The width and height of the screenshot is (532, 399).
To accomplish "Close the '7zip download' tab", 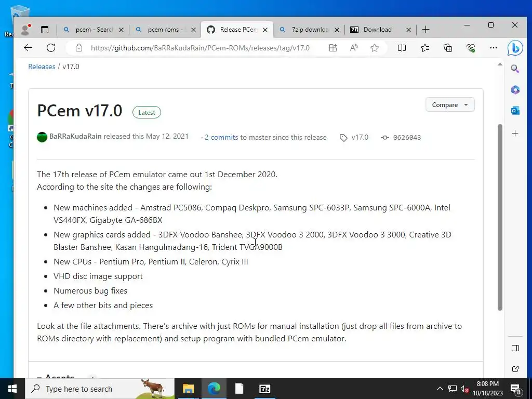I will tap(337, 30).
